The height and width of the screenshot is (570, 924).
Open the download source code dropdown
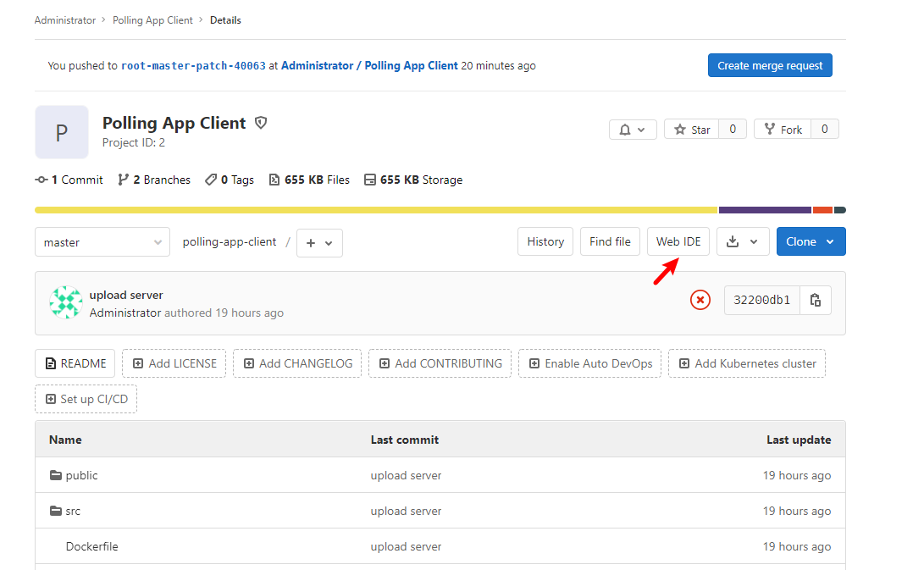(x=743, y=241)
